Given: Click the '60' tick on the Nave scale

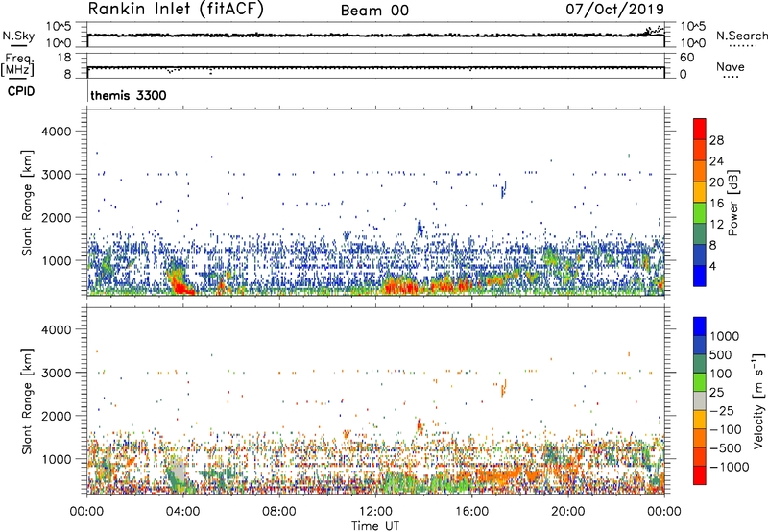Looking at the screenshot, I should (x=686, y=58).
